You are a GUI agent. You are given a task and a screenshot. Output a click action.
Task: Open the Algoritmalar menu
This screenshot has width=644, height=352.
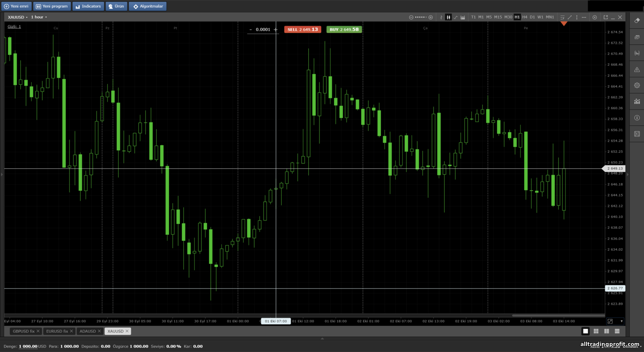[x=148, y=6]
